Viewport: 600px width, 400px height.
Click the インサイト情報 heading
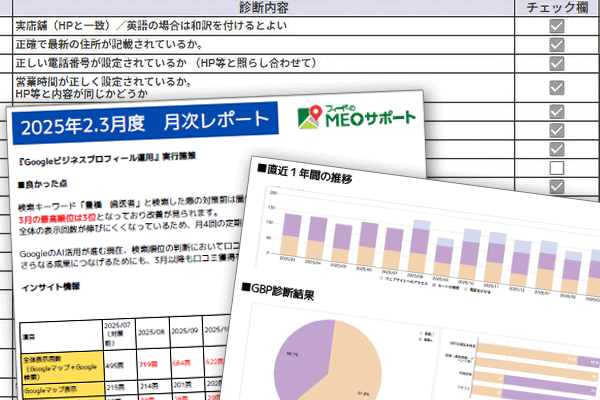click(51, 287)
